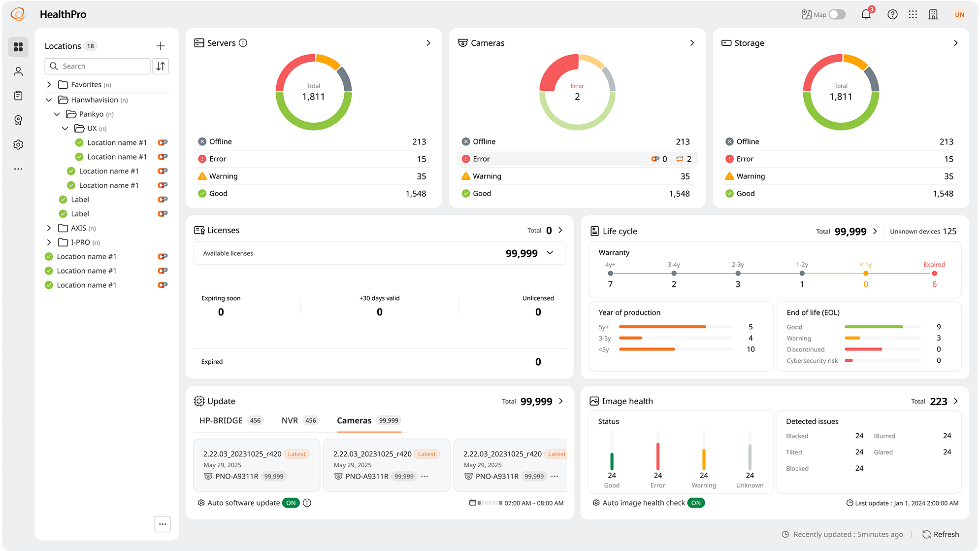Click the Licenses card icon
980x551 pixels.
(199, 230)
